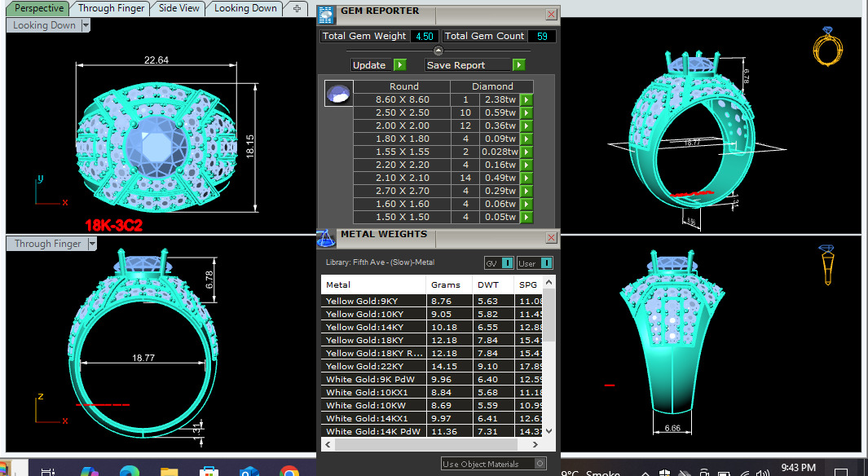Click green arrow on 1.55 X 1.55 row
The image size is (868, 476).
(527, 152)
